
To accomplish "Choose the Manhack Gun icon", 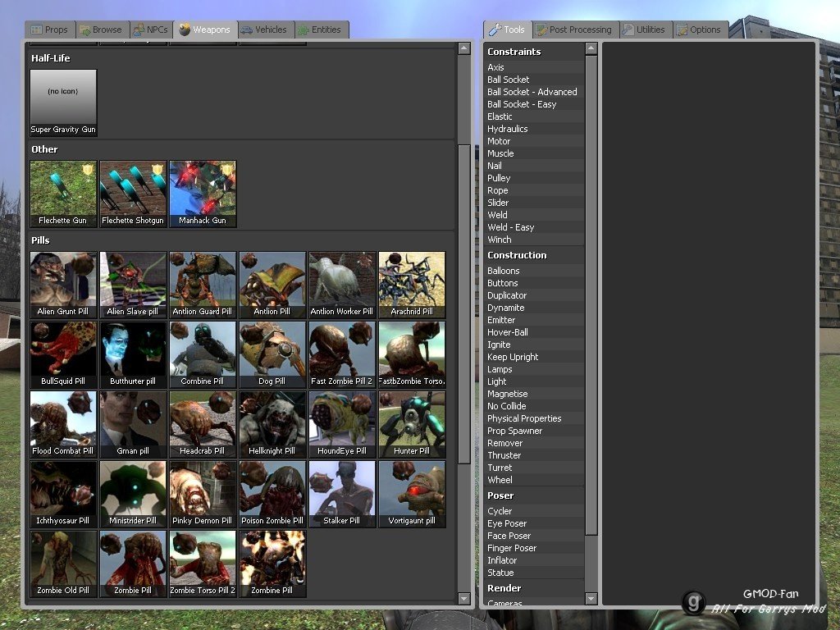I will click(203, 193).
